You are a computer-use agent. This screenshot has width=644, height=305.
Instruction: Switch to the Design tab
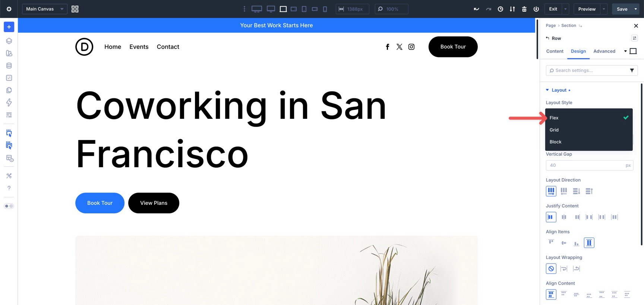pyautogui.click(x=578, y=51)
